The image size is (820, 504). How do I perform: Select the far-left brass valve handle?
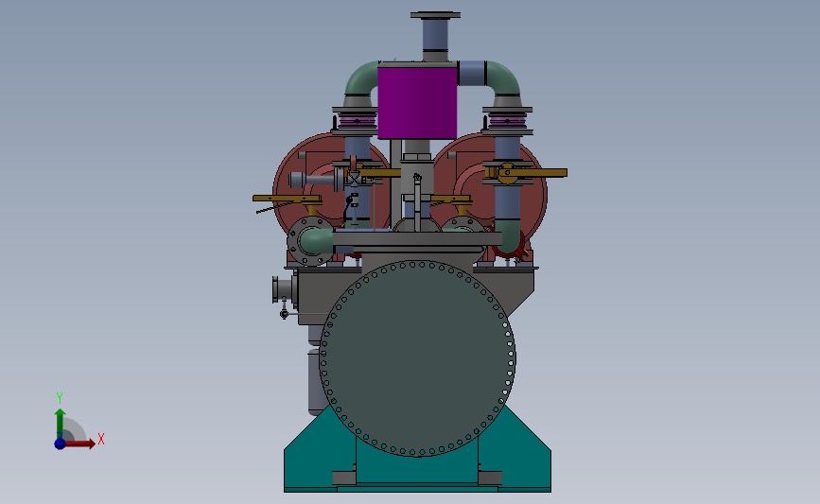(x=287, y=199)
